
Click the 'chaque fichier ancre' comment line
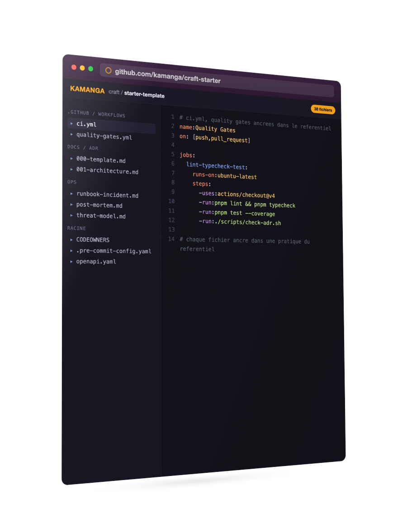coord(245,244)
